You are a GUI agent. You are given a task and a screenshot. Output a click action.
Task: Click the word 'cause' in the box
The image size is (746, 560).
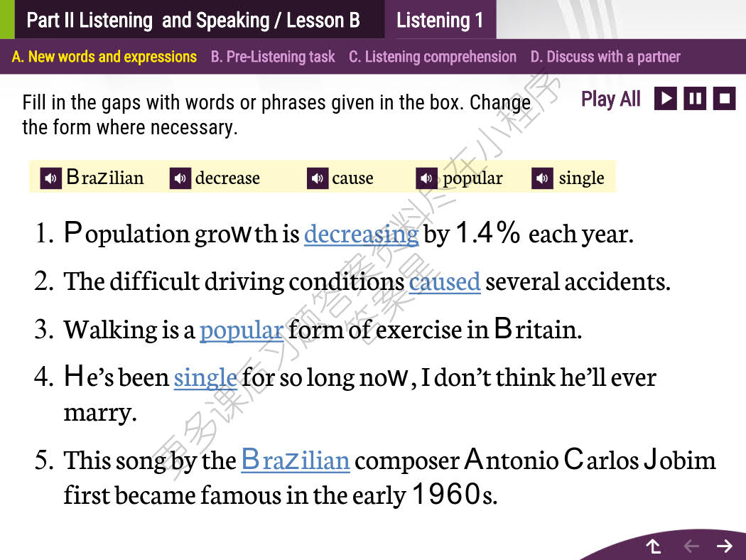[352, 178]
